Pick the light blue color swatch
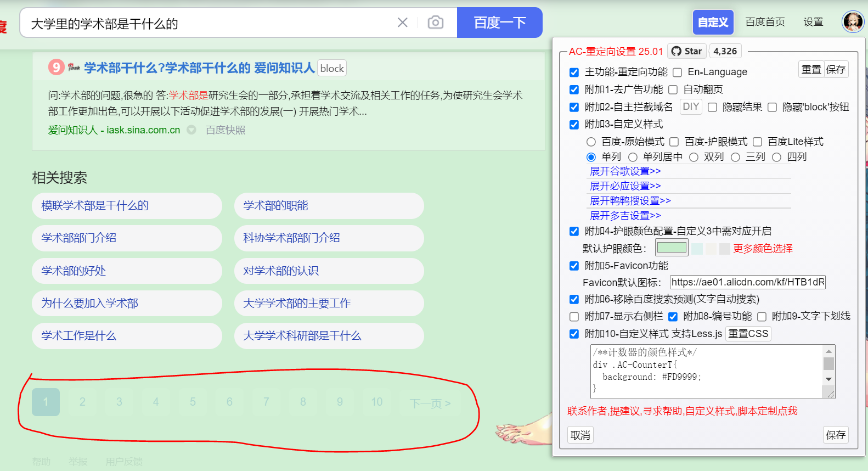This screenshot has width=868, height=471. [x=697, y=249]
